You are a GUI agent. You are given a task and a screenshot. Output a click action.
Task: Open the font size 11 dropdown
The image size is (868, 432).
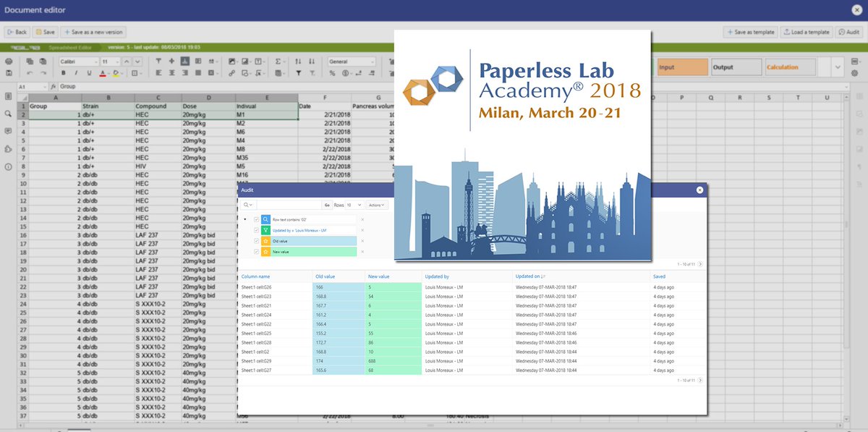pos(110,62)
